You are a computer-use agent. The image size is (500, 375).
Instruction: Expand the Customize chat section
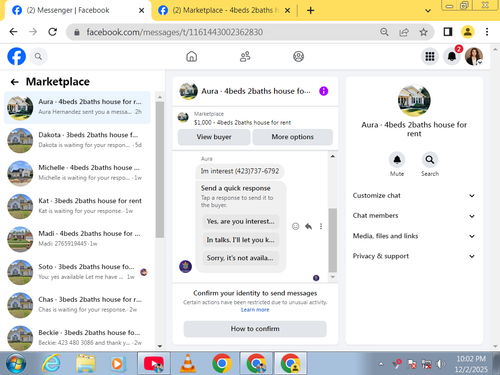(x=413, y=196)
